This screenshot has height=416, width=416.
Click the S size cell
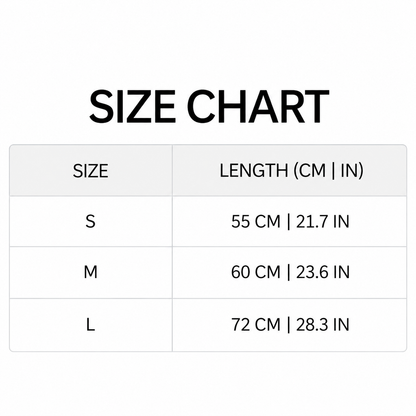91,221
